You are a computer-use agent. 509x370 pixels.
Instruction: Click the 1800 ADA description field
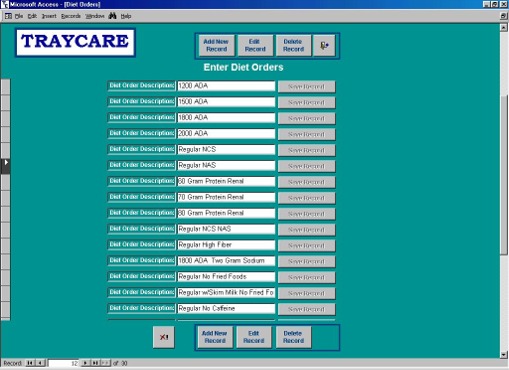[226, 118]
